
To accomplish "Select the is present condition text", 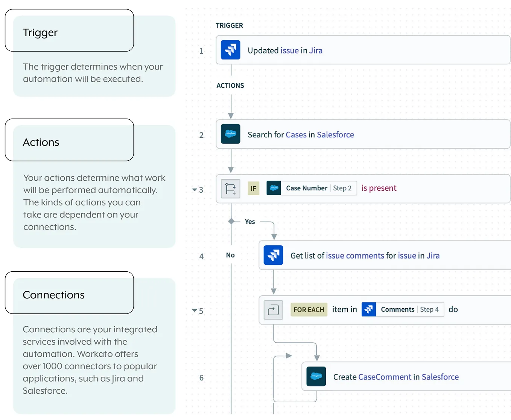I will pyautogui.click(x=379, y=188).
